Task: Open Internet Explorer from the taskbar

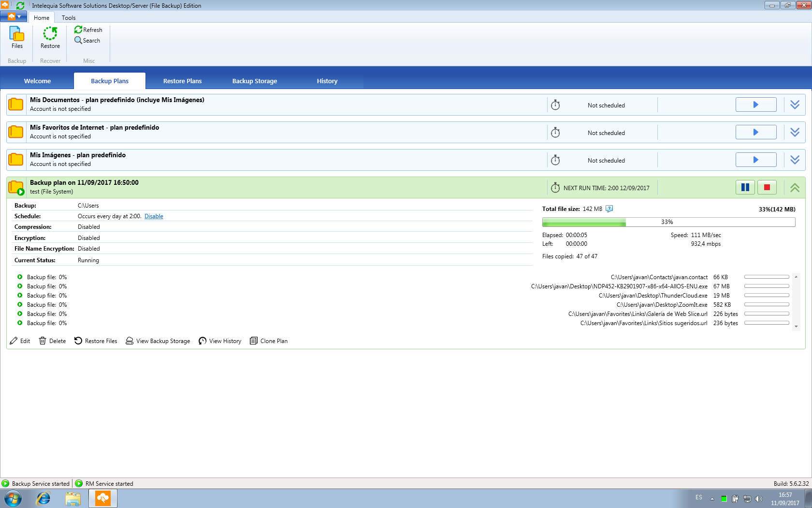Action: (x=43, y=498)
